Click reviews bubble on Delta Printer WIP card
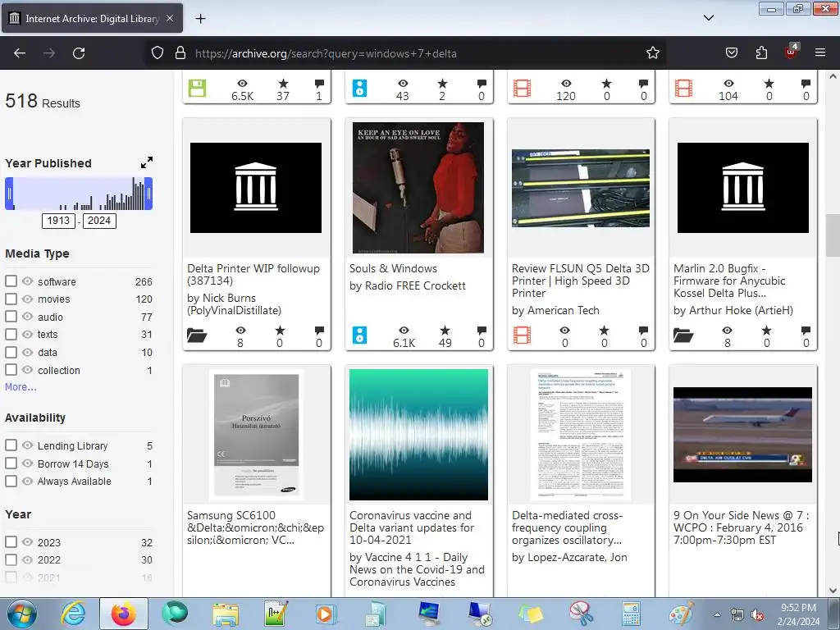The height and width of the screenshot is (630, 840). [x=319, y=330]
